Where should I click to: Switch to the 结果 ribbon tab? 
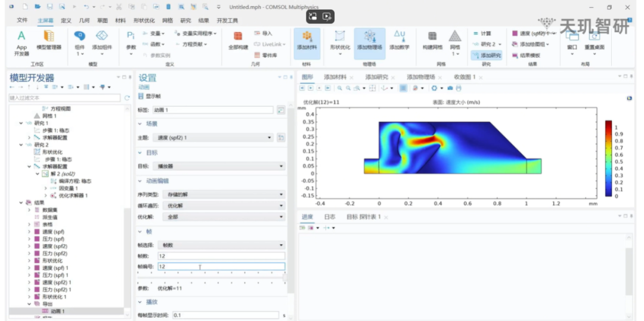[203, 20]
